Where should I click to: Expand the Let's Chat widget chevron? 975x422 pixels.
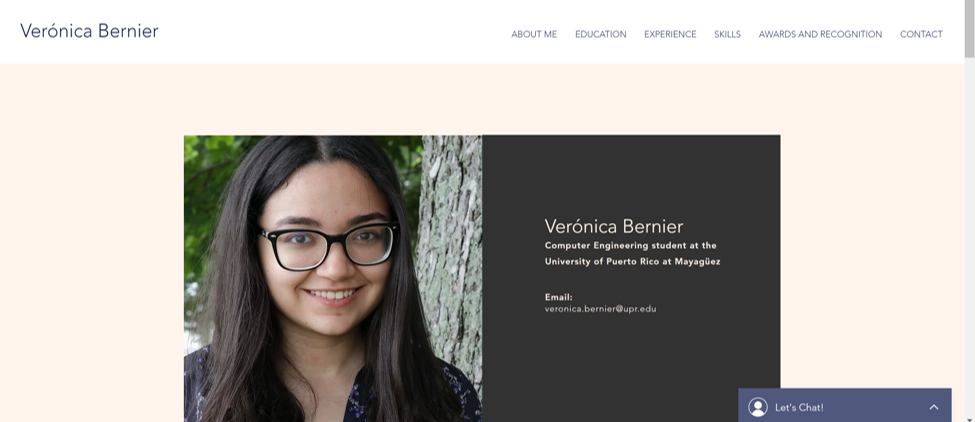click(x=933, y=407)
